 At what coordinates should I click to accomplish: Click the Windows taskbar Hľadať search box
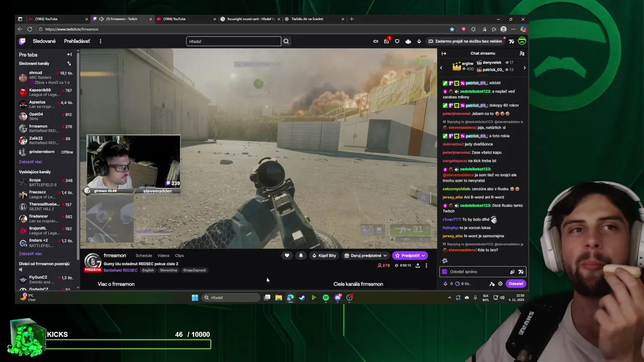pos(232,298)
